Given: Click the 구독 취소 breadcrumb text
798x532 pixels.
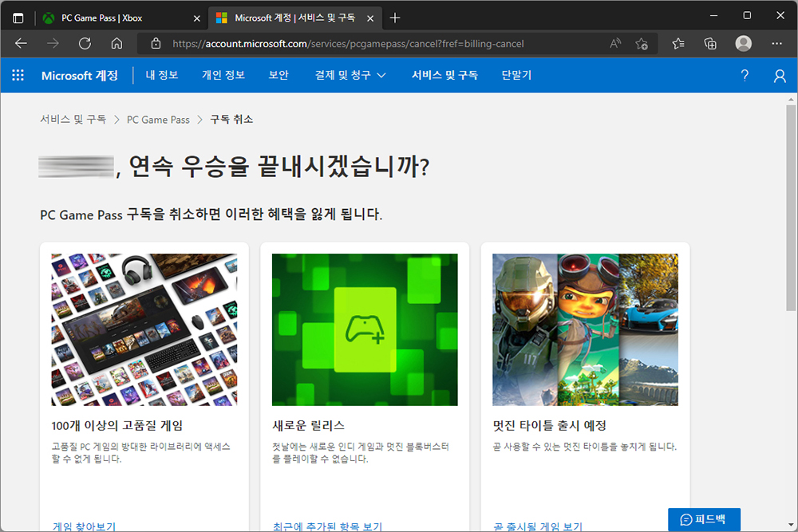Looking at the screenshot, I should pyautogui.click(x=231, y=120).
